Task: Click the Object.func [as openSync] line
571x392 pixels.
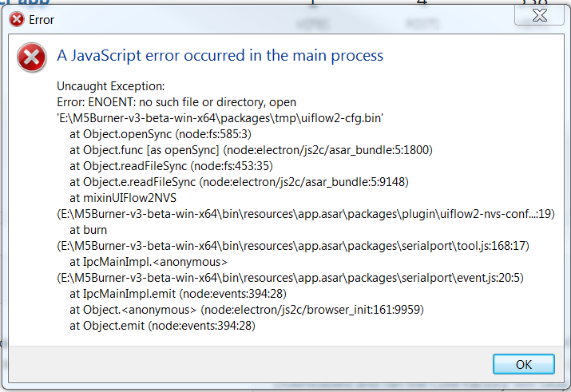Action: point(251,150)
